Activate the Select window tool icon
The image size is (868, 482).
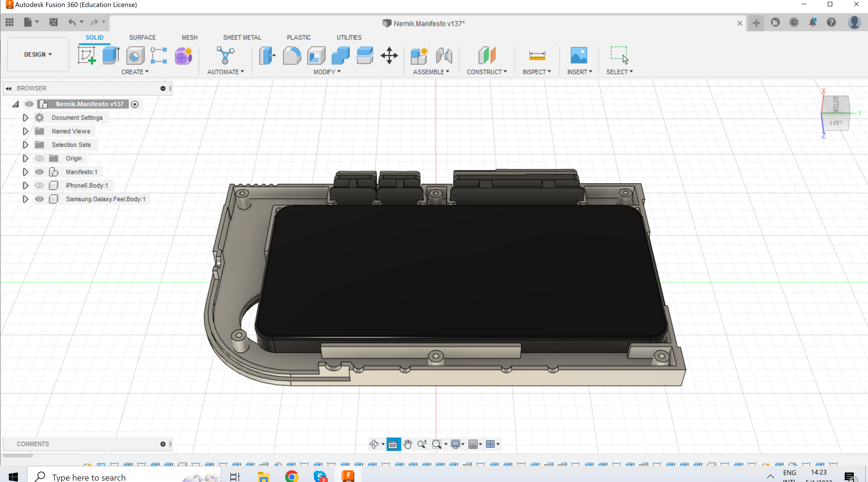tap(619, 55)
